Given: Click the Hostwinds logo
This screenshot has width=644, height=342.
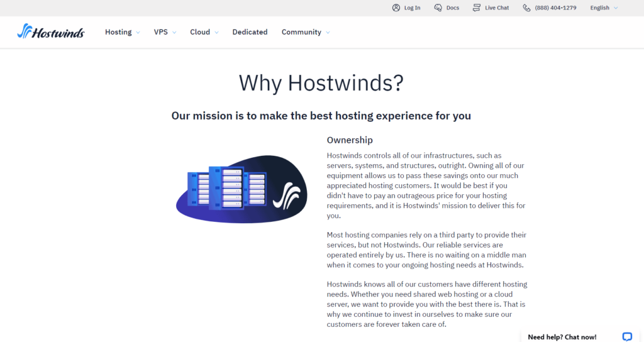Looking at the screenshot, I should [51, 31].
